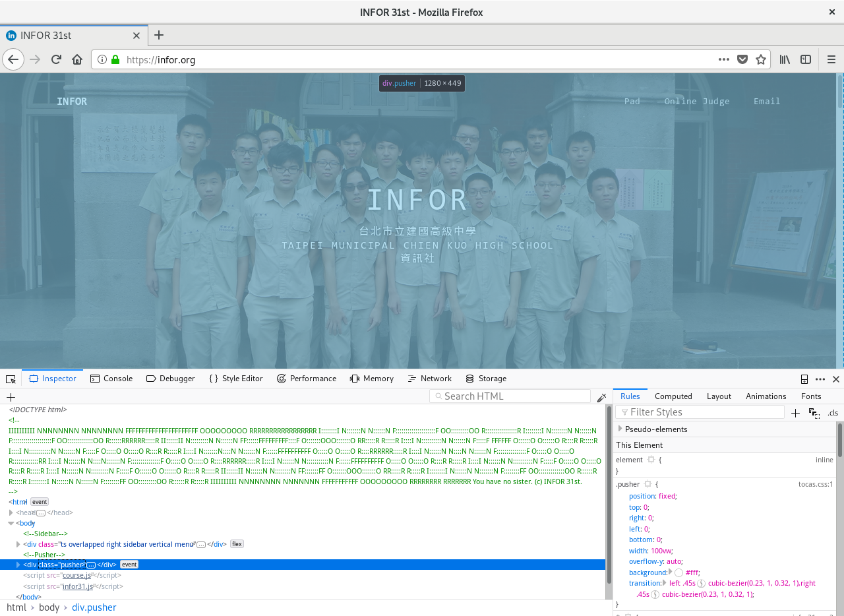
Task: Show the Computed styles tab
Action: click(x=673, y=396)
